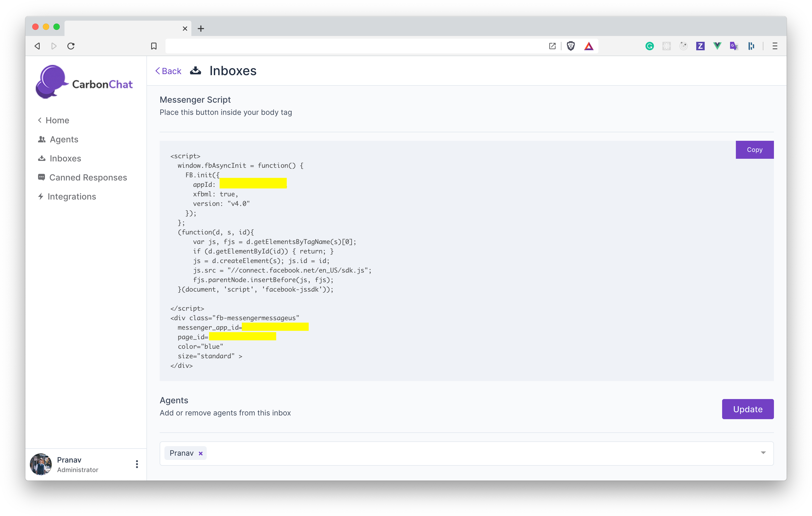Viewport: 812px width, 516px height.
Task: Click the Google Translate extension icon
Action: (734, 46)
